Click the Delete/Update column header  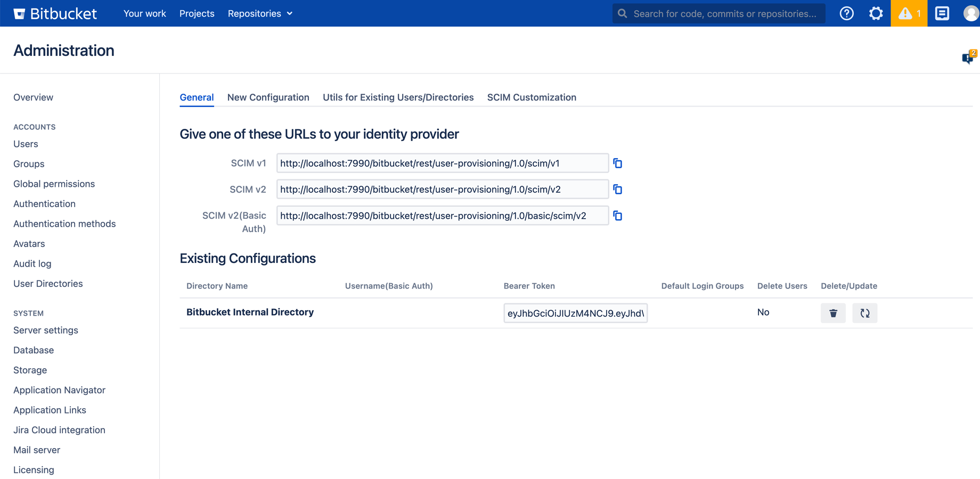coord(848,286)
